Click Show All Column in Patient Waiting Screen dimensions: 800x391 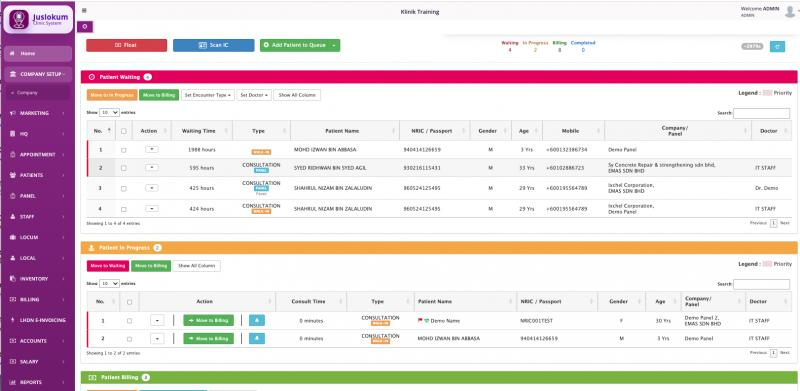pyautogui.click(x=297, y=95)
